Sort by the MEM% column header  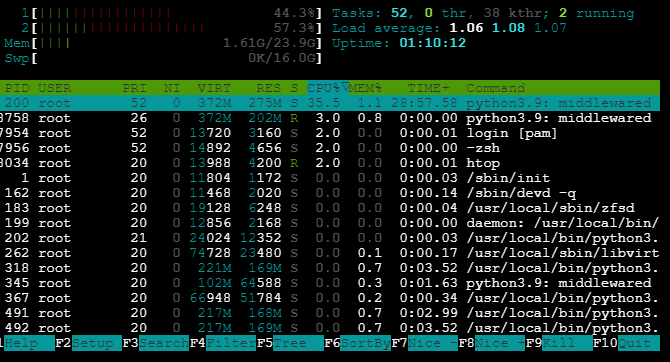[365, 88]
